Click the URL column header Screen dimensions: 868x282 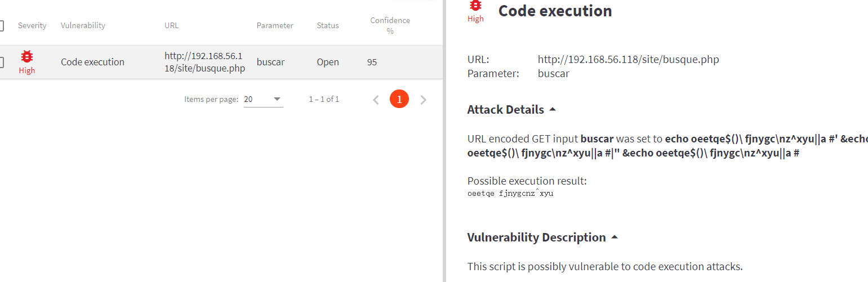pos(171,25)
